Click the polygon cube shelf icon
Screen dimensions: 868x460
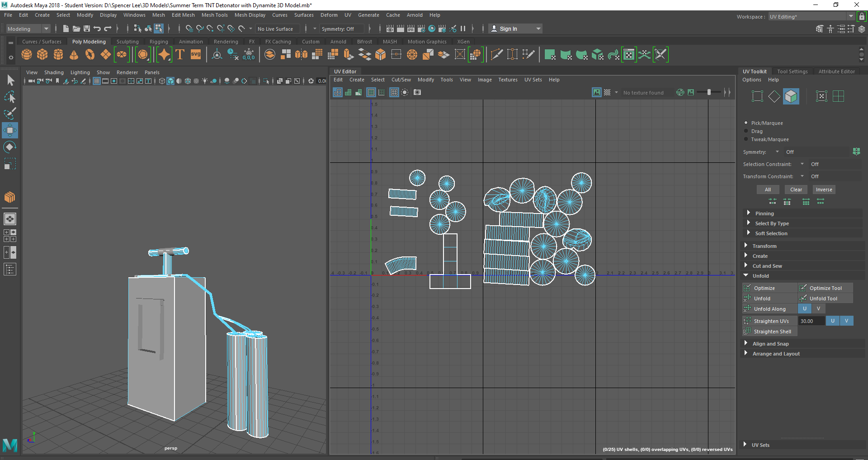click(42, 55)
